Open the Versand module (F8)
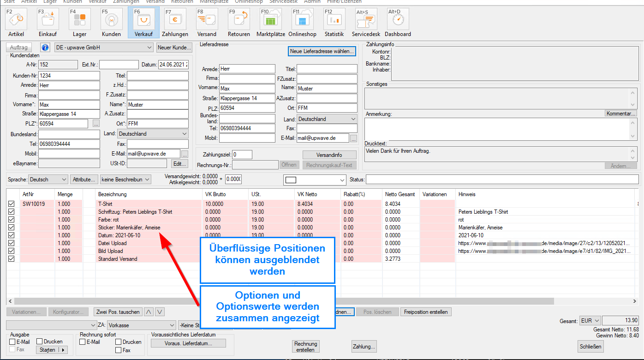The width and height of the screenshot is (644, 360). click(207, 23)
